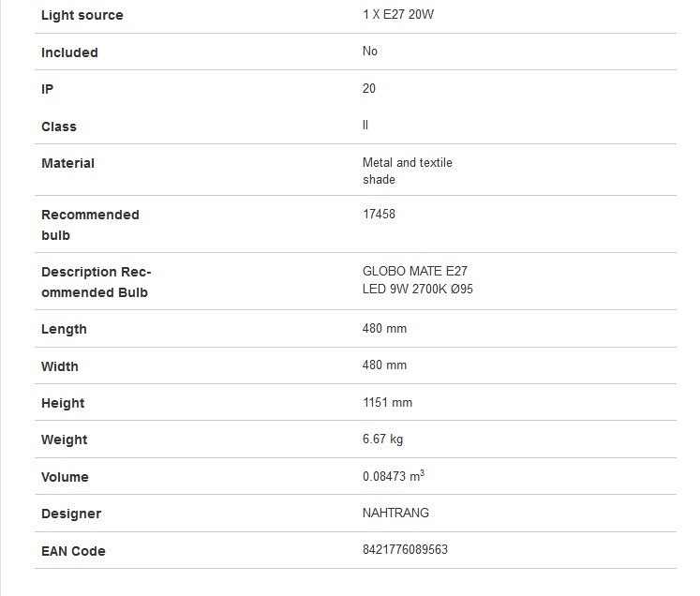Click the Width value 480 mm
The width and height of the screenshot is (700, 596).
point(384,365)
